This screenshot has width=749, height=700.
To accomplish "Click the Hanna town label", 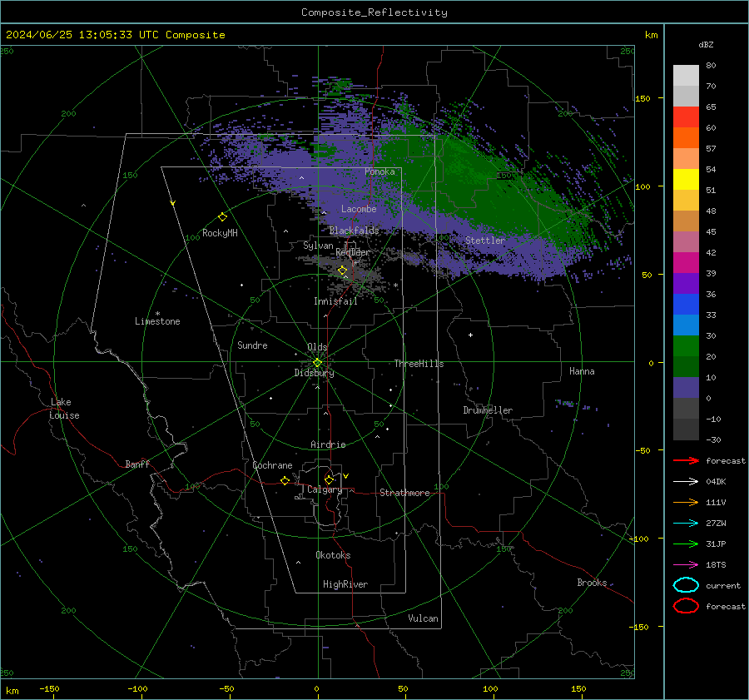I will click(x=582, y=371).
